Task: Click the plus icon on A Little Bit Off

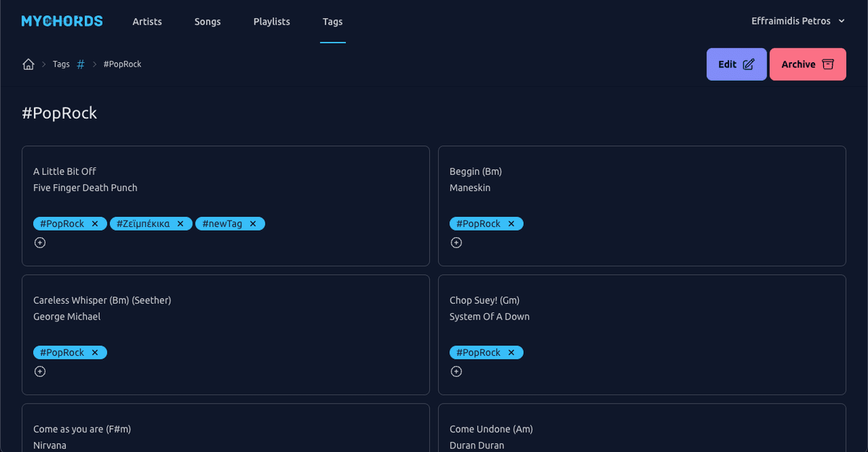Action: 40,242
